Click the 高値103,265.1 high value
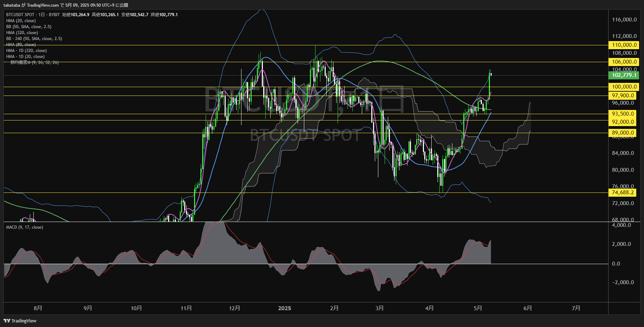The height and width of the screenshot is (327, 644). pyautogui.click(x=105, y=15)
